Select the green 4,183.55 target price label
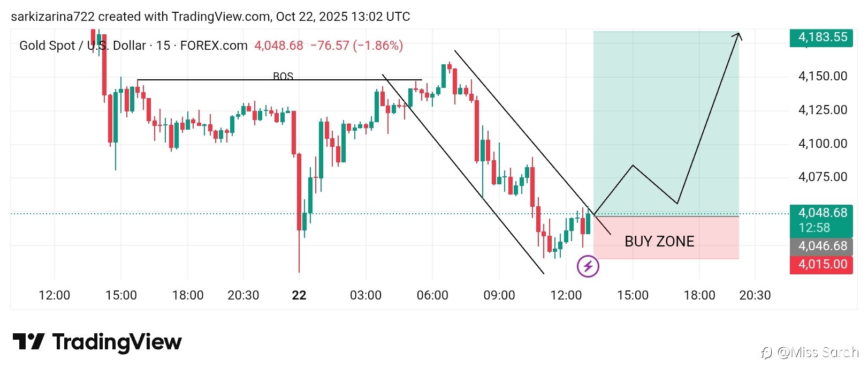 [822, 38]
